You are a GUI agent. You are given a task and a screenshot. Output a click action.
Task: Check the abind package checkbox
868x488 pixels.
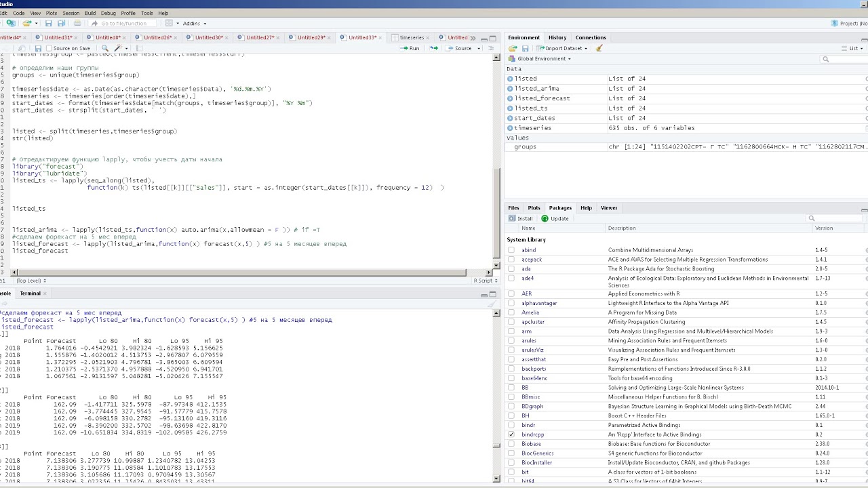[511, 250]
